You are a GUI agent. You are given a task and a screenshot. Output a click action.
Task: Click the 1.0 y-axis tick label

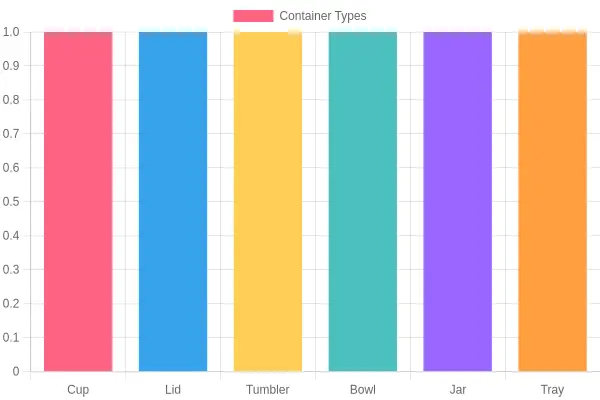tap(11, 32)
